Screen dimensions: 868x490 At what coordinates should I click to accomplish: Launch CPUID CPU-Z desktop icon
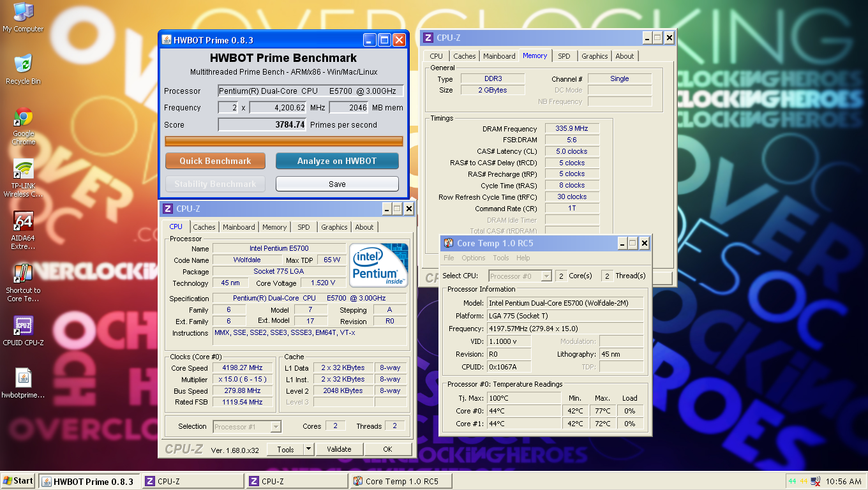(24, 330)
